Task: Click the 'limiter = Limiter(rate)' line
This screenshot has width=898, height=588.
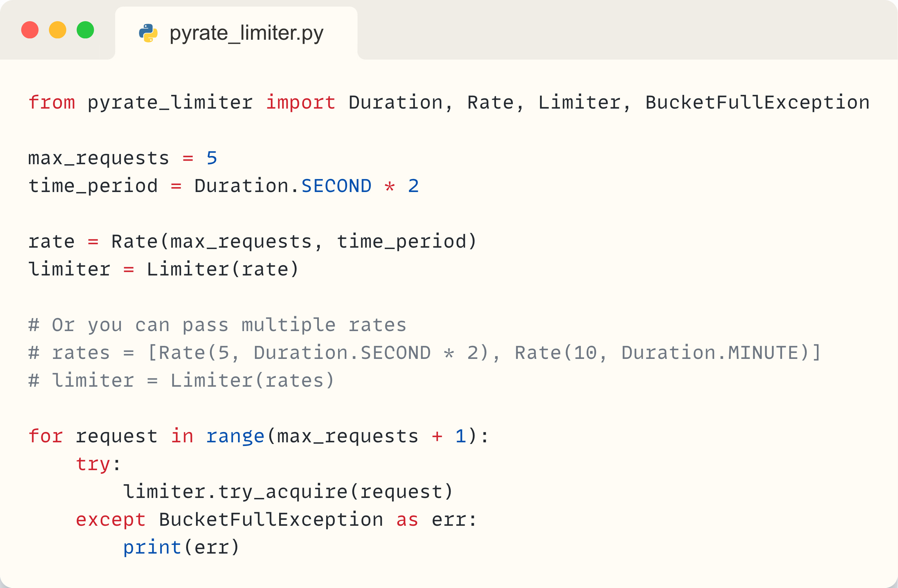Action: pyautogui.click(x=164, y=269)
